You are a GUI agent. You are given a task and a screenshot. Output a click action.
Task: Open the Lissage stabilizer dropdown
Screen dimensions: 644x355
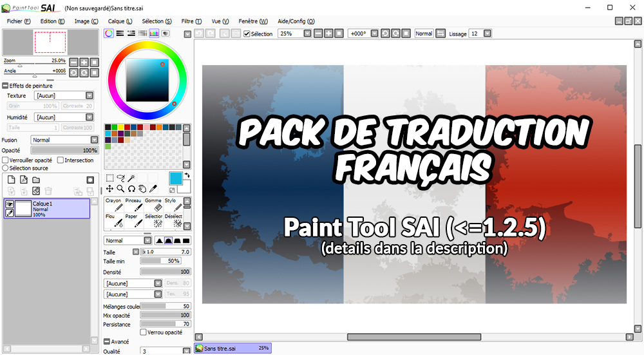pyautogui.click(x=487, y=34)
